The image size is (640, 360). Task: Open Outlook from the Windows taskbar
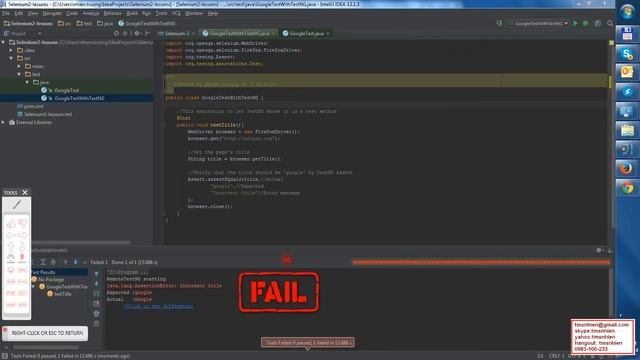(x=627, y=73)
